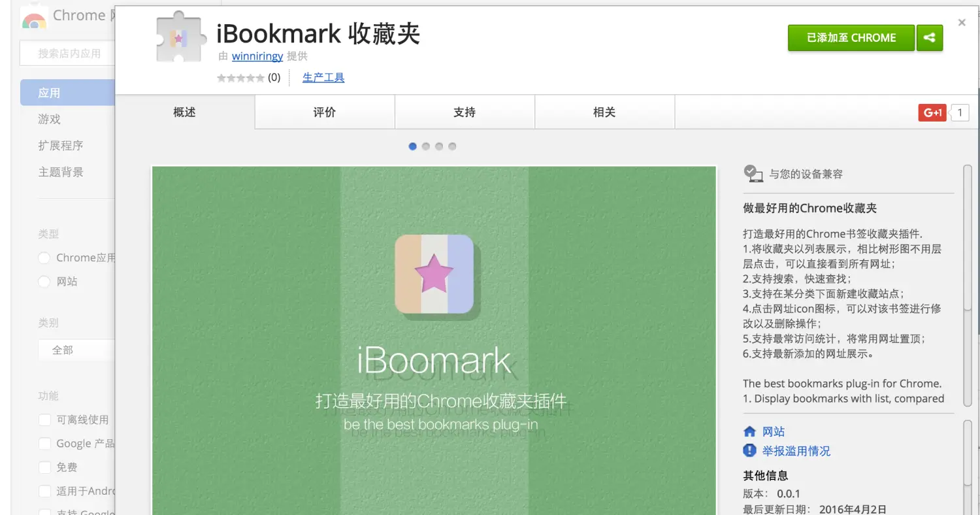Click the iBookmark 收藏夹 title

pyautogui.click(x=318, y=33)
